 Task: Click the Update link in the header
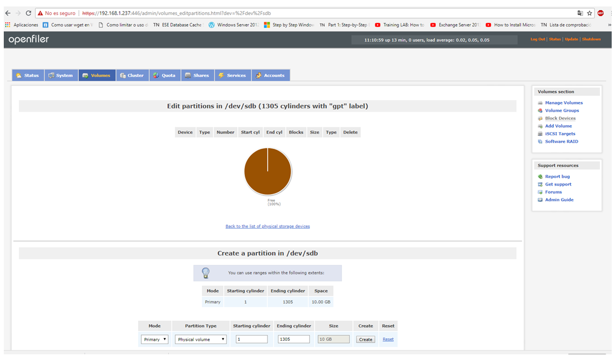(x=571, y=39)
